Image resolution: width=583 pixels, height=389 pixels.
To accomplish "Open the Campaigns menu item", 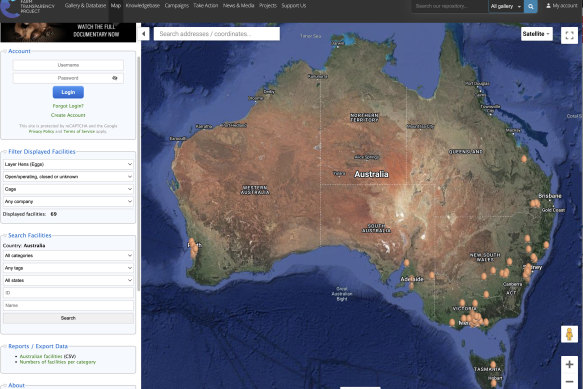I will coord(177,6).
